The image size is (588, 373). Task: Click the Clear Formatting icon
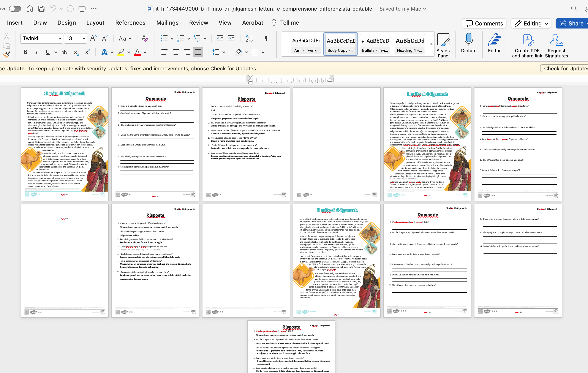click(x=145, y=38)
